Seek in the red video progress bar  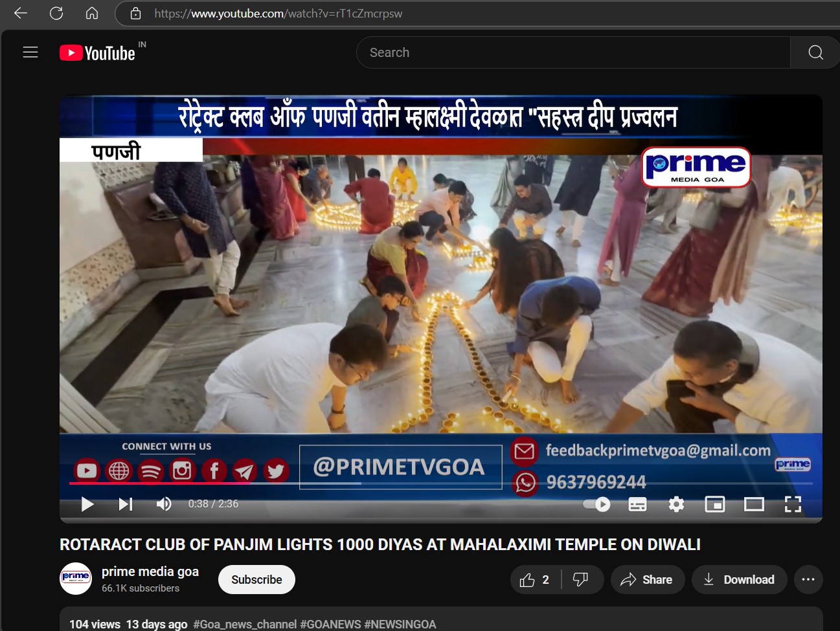pyautogui.click(x=440, y=483)
